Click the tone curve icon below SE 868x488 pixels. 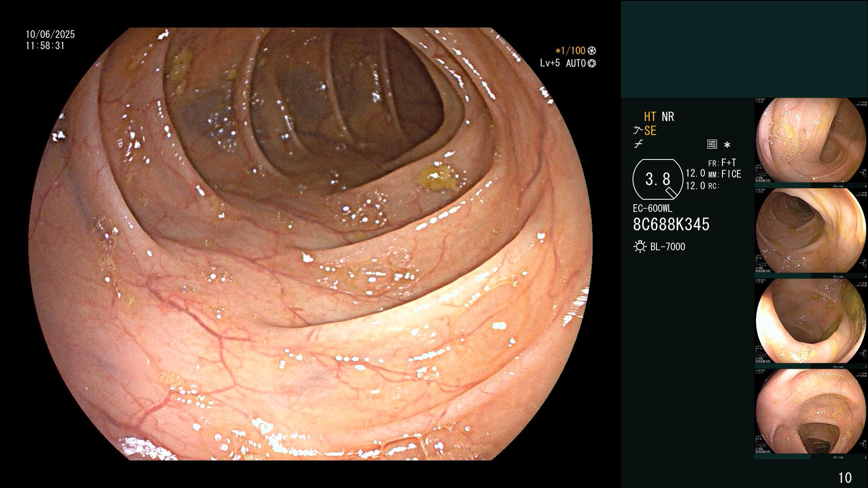click(x=638, y=144)
